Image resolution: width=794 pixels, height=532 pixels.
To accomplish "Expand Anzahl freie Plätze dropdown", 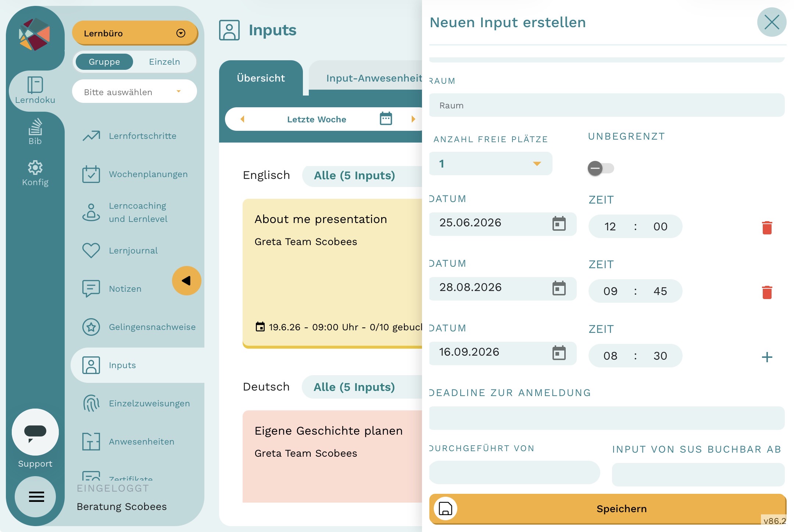I will coord(490,163).
